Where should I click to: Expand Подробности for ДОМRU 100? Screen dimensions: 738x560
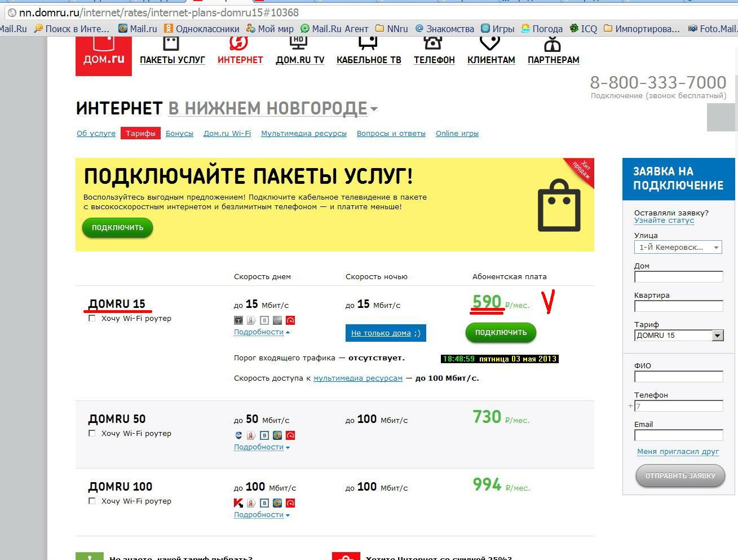(x=262, y=515)
